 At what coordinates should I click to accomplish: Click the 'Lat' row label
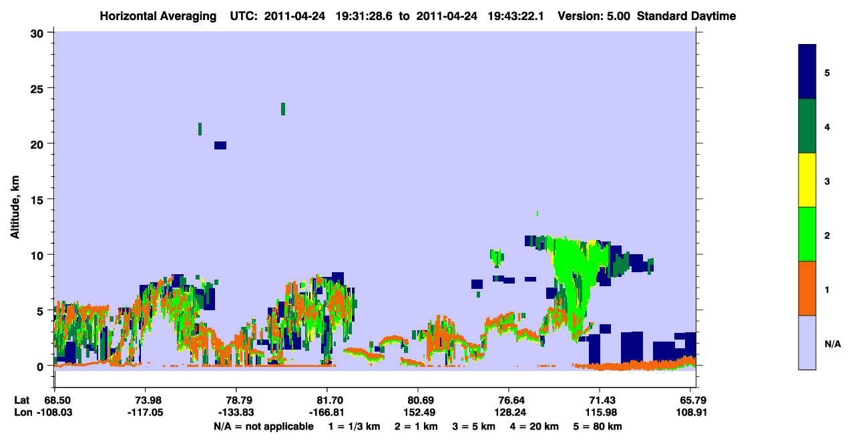click(x=22, y=400)
